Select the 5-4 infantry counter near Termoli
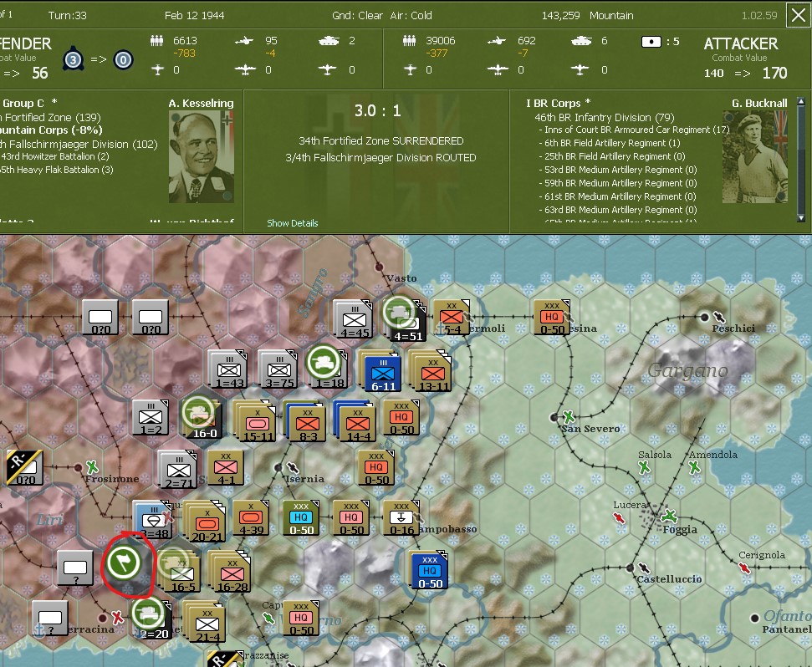812x667 pixels. coord(451,318)
